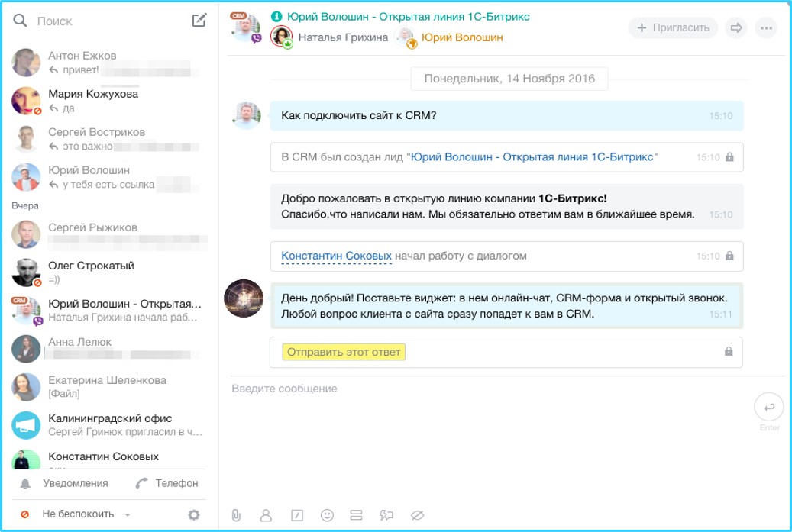
Task: Click the person mention icon in the bottom toolbar
Action: [266, 515]
